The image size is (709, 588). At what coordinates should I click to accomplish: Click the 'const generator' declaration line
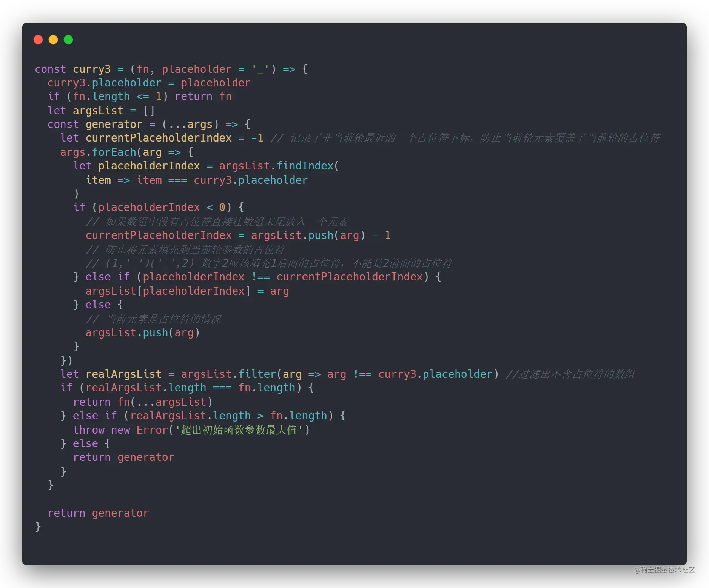point(149,124)
